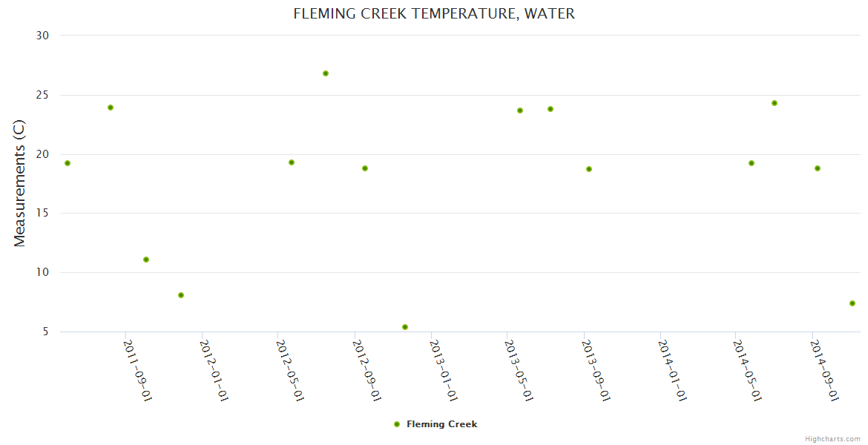Select the 19 C point after 2014-05-01
The image size is (868, 445).
click(752, 163)
